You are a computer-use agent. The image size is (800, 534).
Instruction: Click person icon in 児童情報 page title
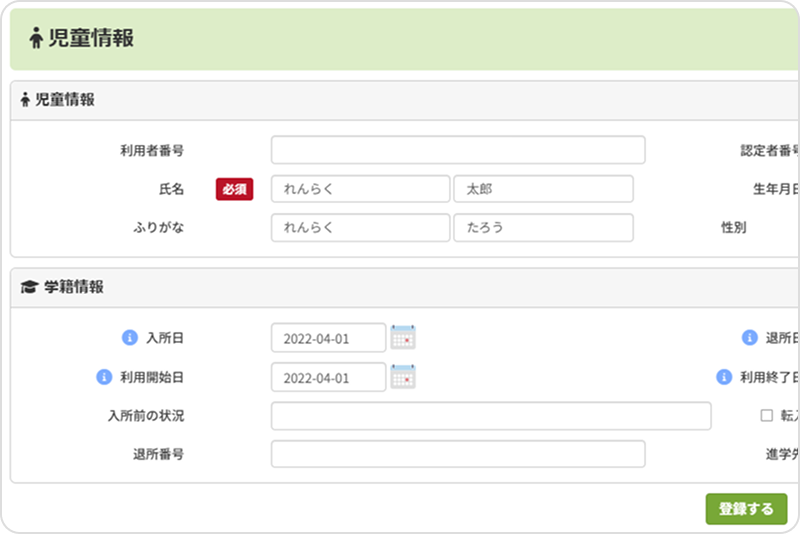[x=37, y=39]
